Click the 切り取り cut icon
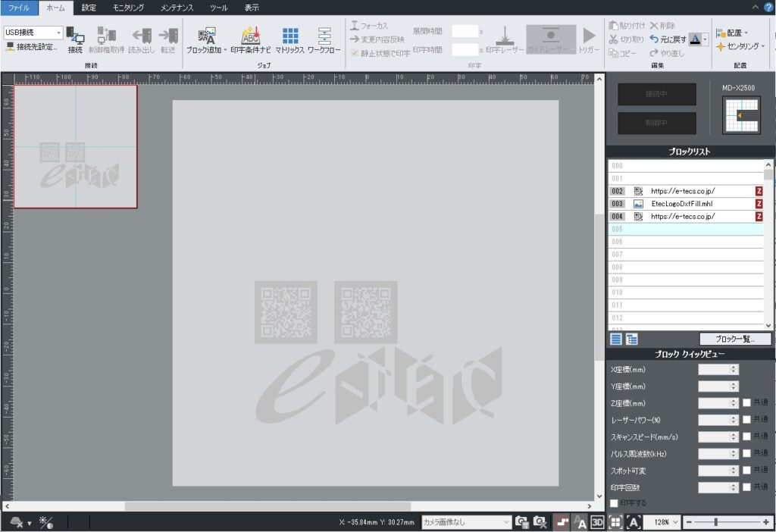Image resolution: width=776 pixels, height=532 pixels. [614, 39]
